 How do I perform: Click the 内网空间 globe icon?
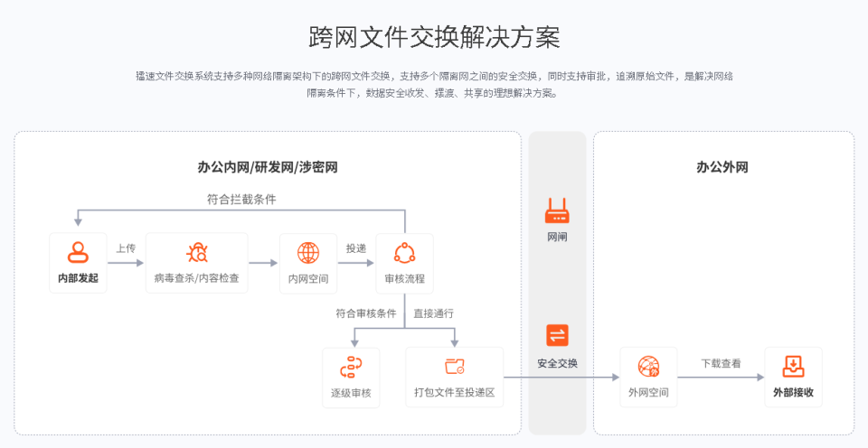[x=308, y=253]
